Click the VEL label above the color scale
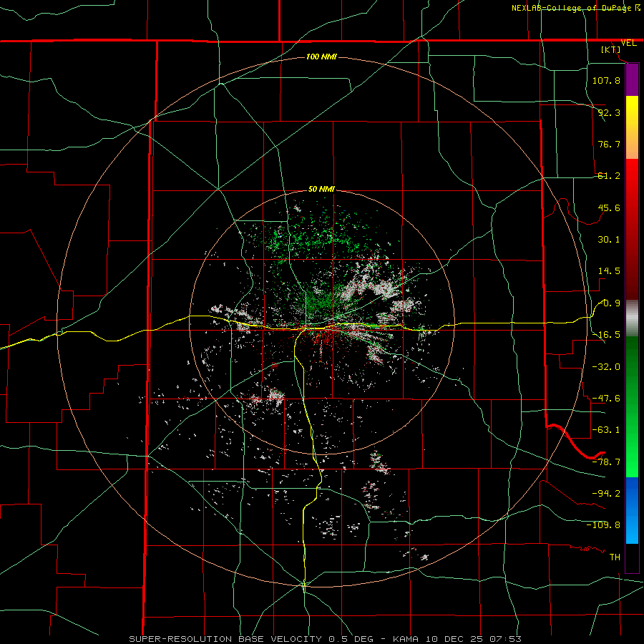644x644 pixels. click(x=628, y=43)
